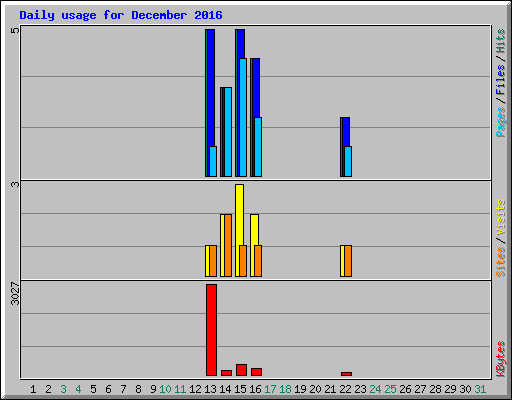The image size is (512, 400).
Task: Click day label '1' on the x-axis
Action: pos(33,389)
